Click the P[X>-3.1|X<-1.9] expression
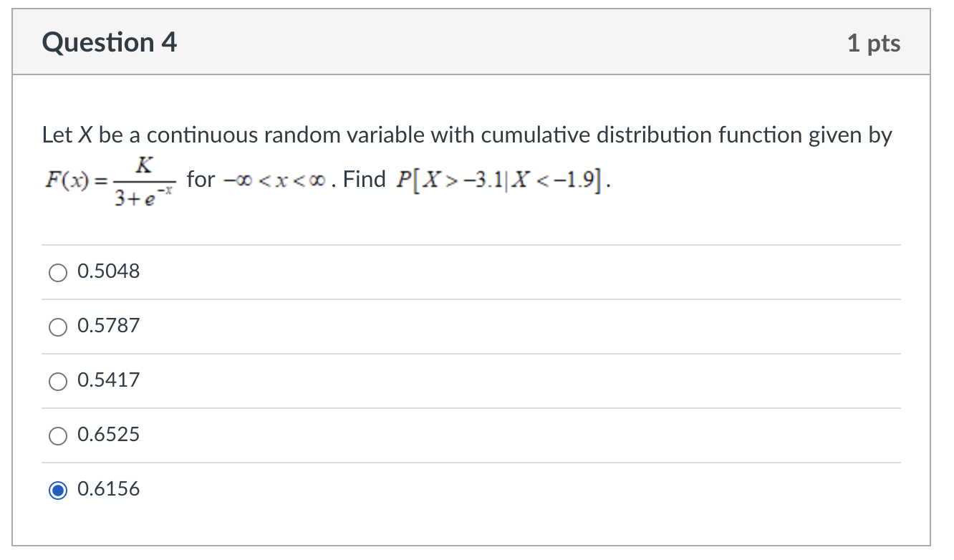Image resolution: width=954 pixels, height=560 pixels. tap(502, 180)
